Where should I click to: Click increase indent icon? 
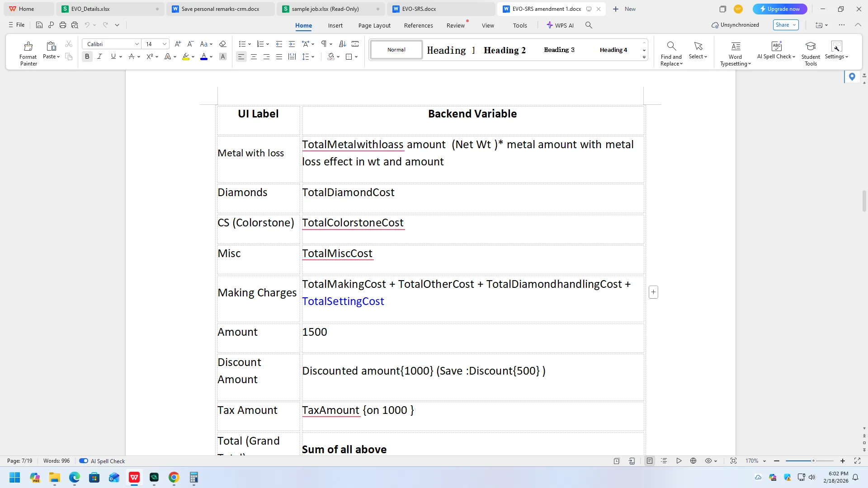[292, 44]
